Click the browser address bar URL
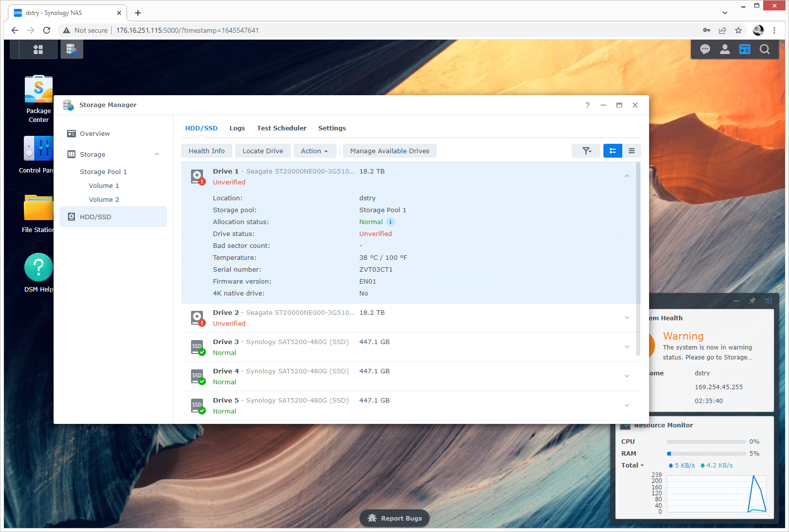This screenshot has width=789, height=532. tap(188, 30)
